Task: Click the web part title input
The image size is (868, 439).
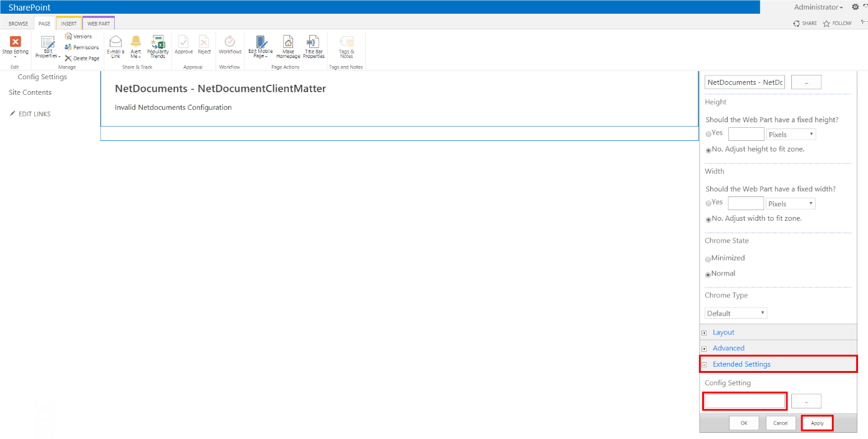Action: [745, 82]
